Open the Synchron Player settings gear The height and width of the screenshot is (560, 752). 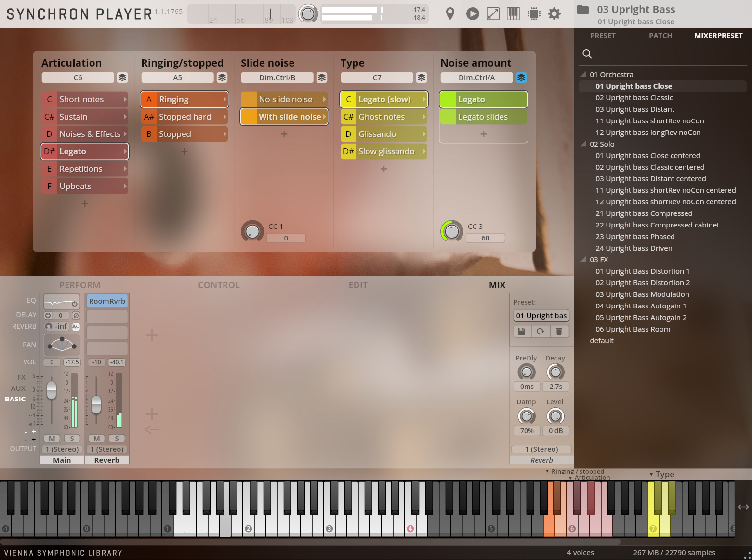coord(554,13)
